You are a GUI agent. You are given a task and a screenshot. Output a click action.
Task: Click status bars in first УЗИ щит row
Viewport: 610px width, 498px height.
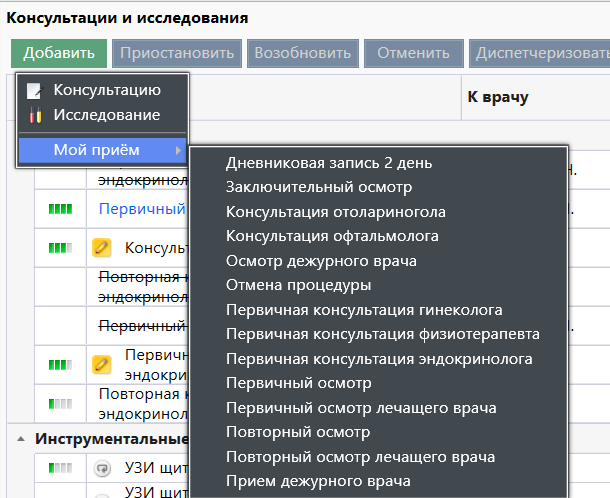coord(61,467)
